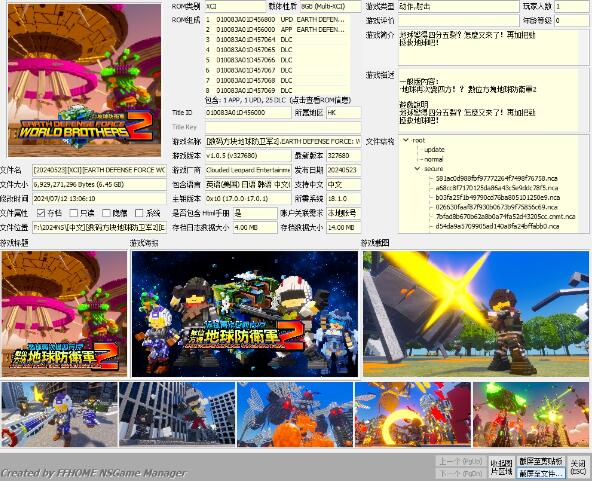This screenshot has height=481, width=592.
Task: Click the 截屏至文件 screenshot to file button
Action: [x=541, y=473]
